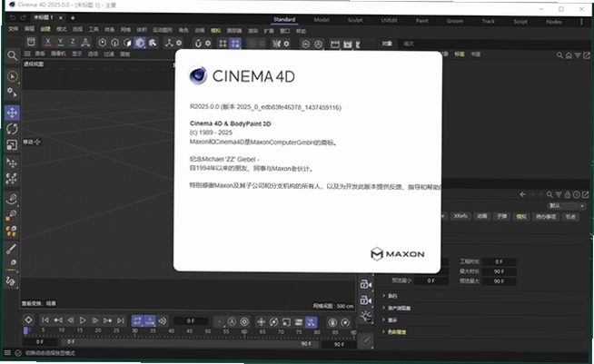The height and width of the screenshot is (364, 594).
Task: Go to start of animation
Action: pos(45,320)
